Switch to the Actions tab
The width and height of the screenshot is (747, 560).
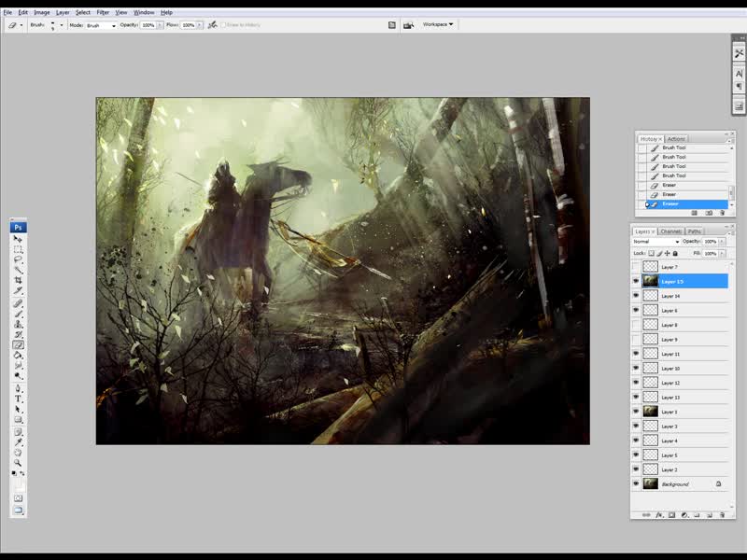tap(676, 138)
